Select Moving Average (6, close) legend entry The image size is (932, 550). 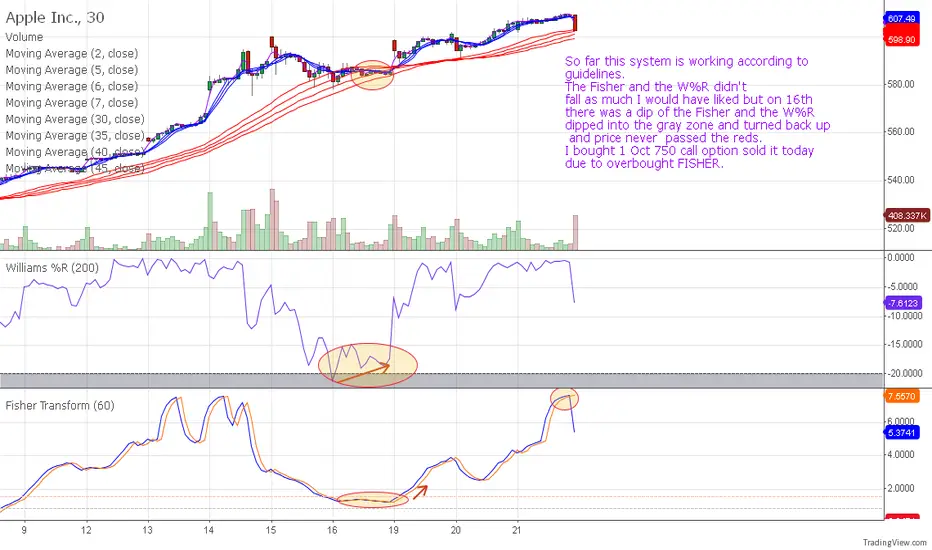pyautogui.click(x=72, y=86)
